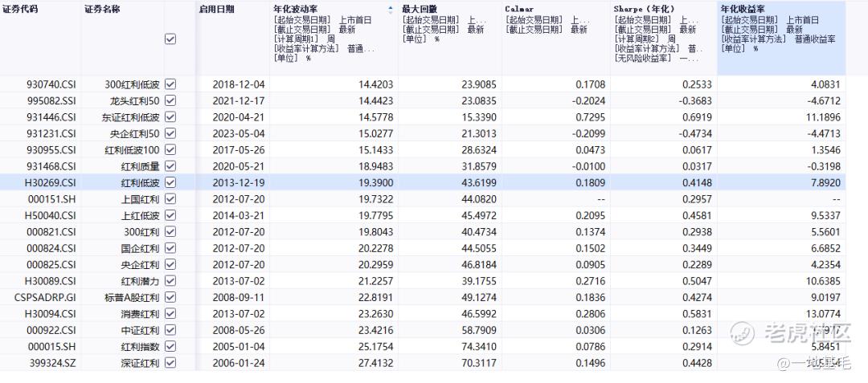Click the 证券代码 column header

(x=20, y=10)
